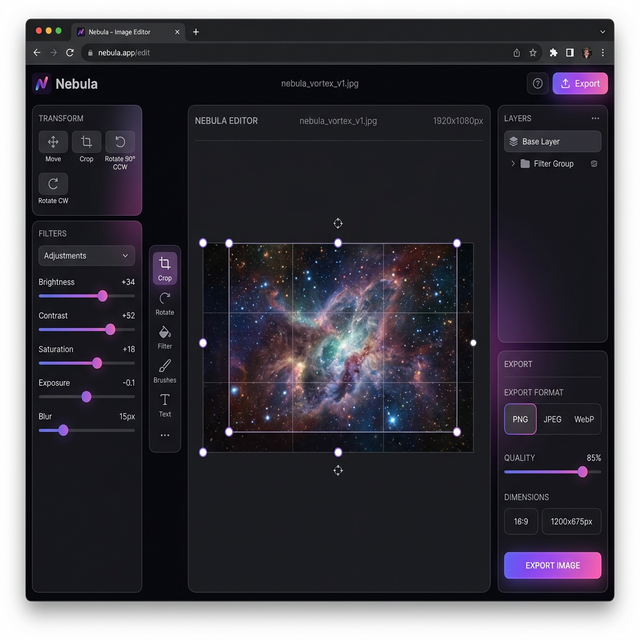Image resolution: width=640 pixels, height=640 pixels.
Task: Click the Export button in header
Action: coord(580,84)
